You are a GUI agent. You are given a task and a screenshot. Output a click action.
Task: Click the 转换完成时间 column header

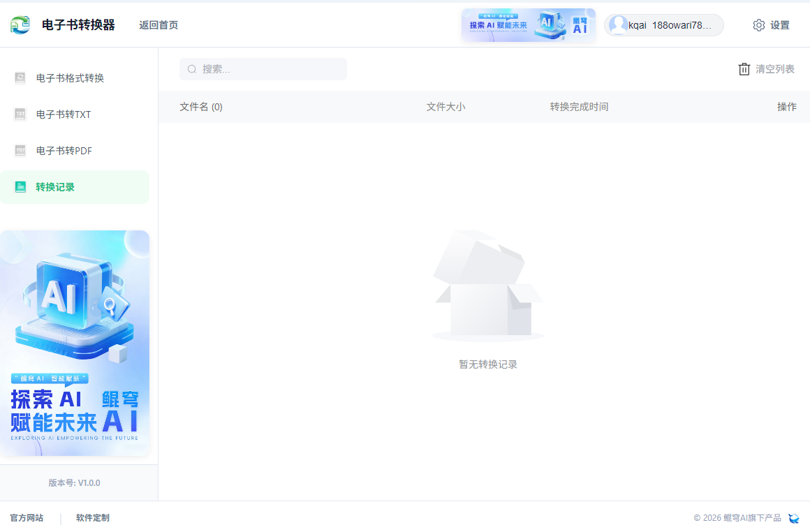[x=579, y=107]
